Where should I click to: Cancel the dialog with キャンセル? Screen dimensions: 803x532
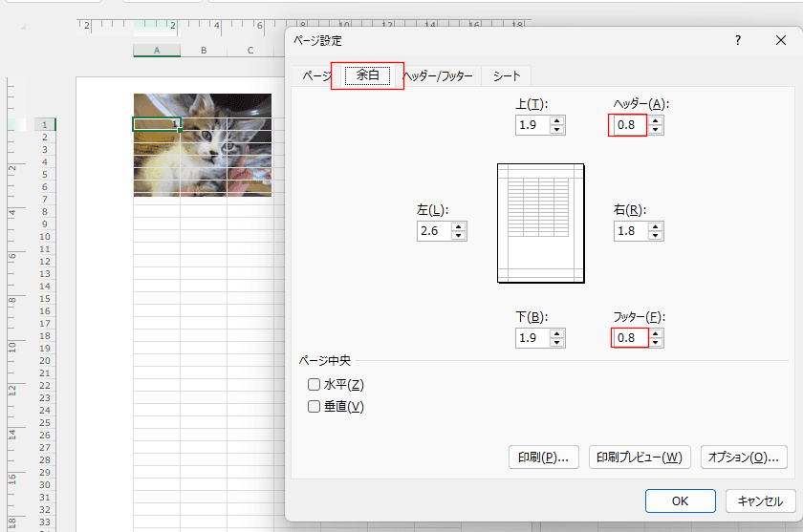tap(761, 500)
